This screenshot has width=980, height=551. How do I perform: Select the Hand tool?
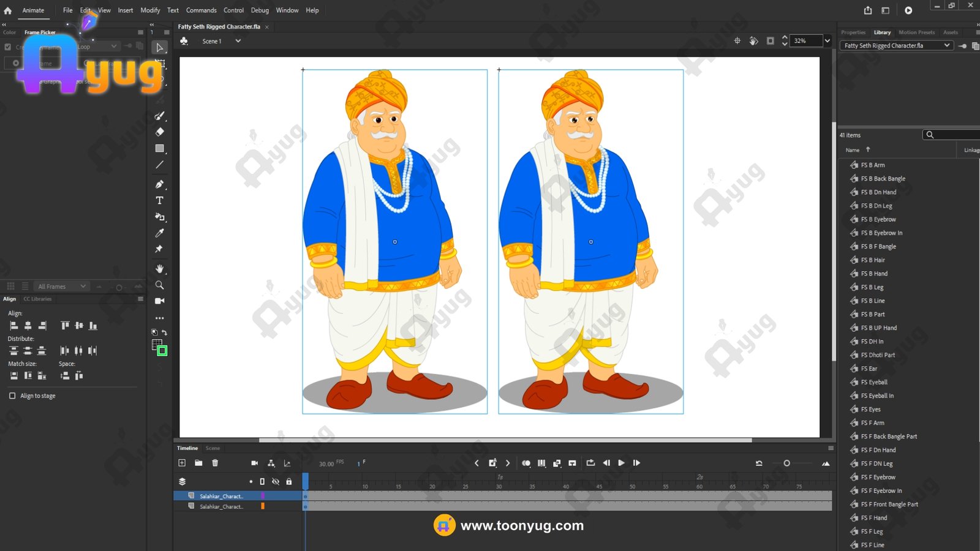(159, 269)
